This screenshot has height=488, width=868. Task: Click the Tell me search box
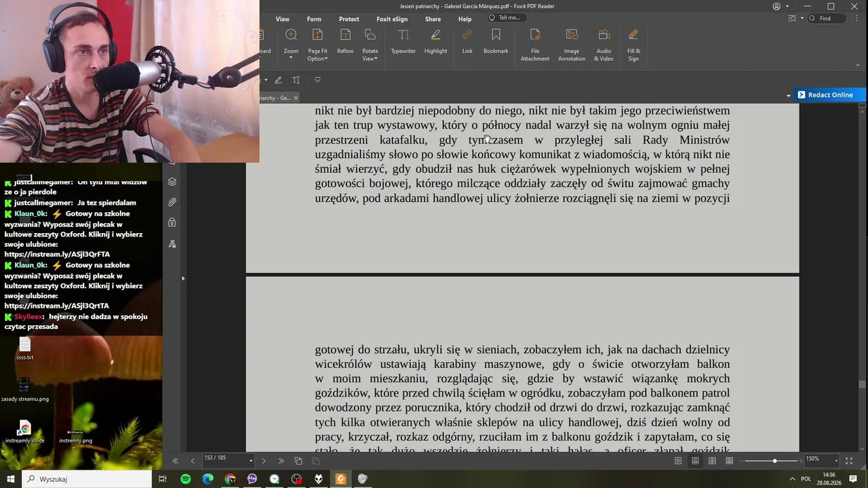509,18
